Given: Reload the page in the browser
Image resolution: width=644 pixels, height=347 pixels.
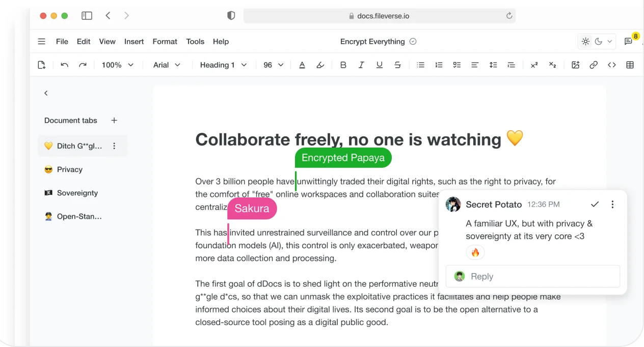Looking at the screenshot, I should tap(509, 16).
